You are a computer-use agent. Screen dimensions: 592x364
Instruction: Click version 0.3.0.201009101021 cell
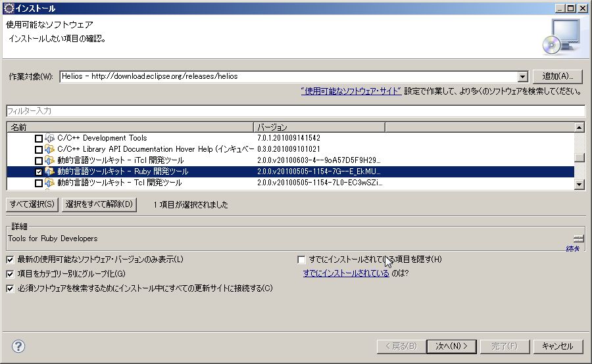tap(289, 149)
